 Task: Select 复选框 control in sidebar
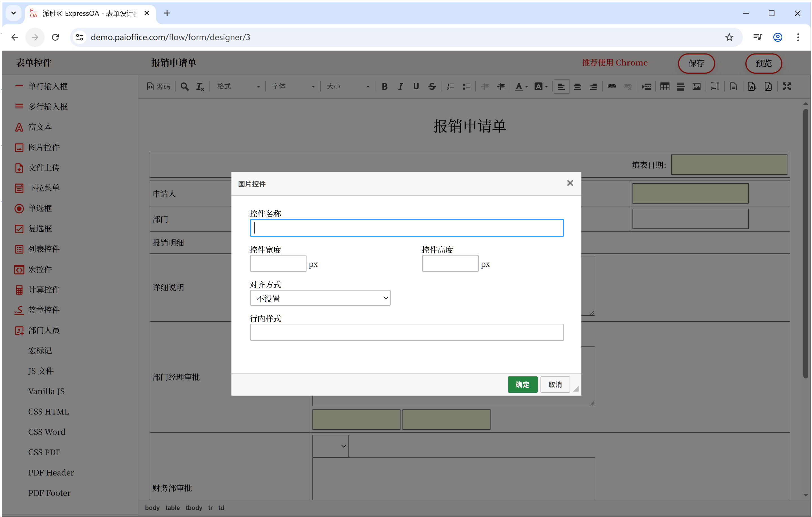click(40, 229)
